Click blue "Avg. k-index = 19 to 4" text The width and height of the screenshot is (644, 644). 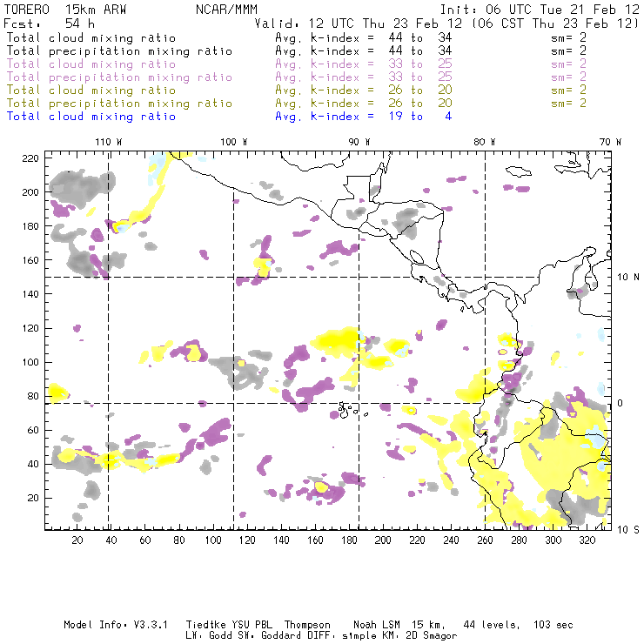point(364,117)
